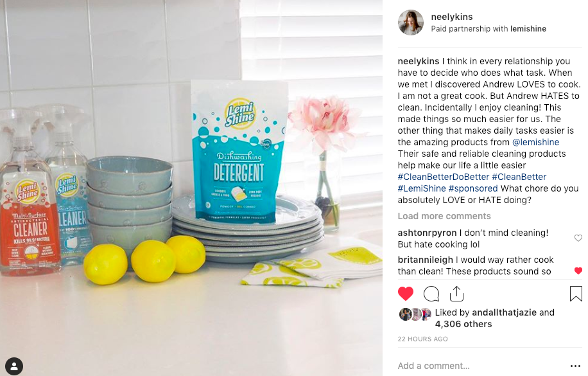The height and width of the screenshot is (376, 588).
Task: Expand Load more comments
Action: pyautogui.click(x=444, y=217)
